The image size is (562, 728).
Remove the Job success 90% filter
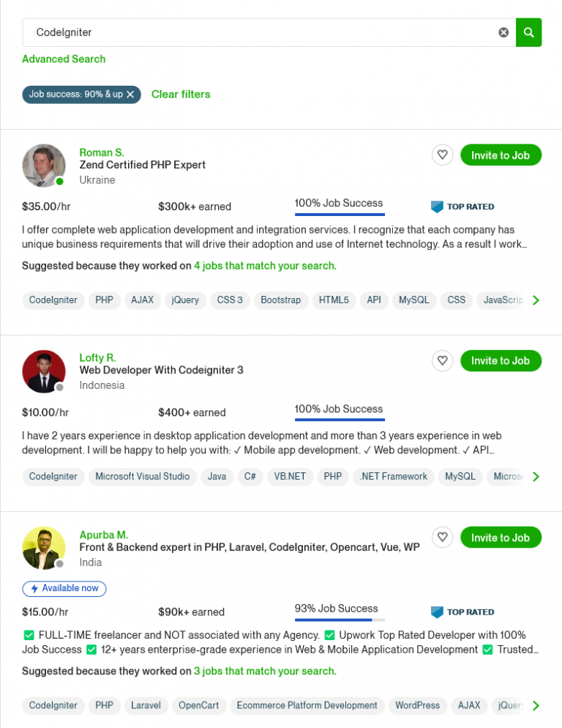click(130, 94)
